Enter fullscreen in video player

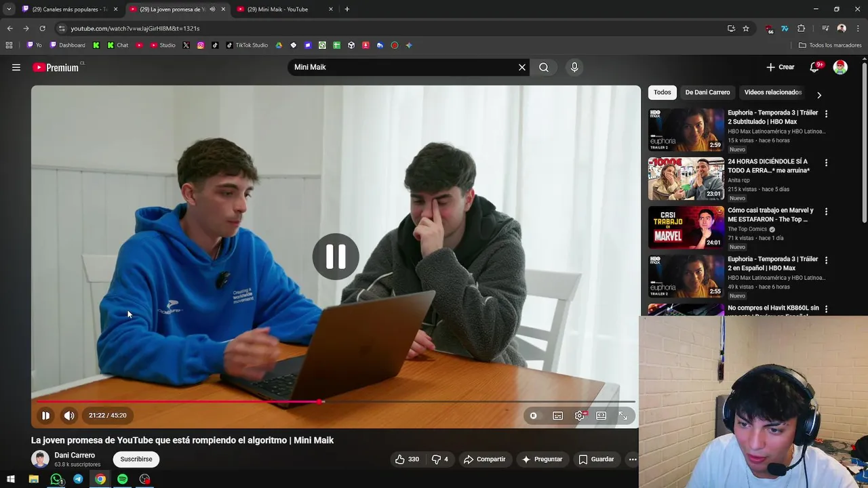coord(623,415)
